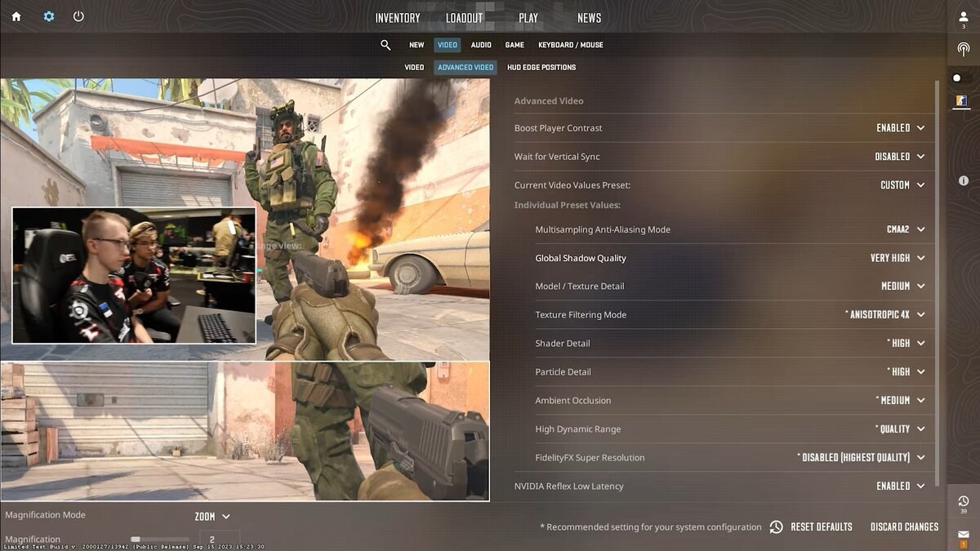Open the mail inbox icon
This screenshot has height=551, width=980.
click(963, 536)
